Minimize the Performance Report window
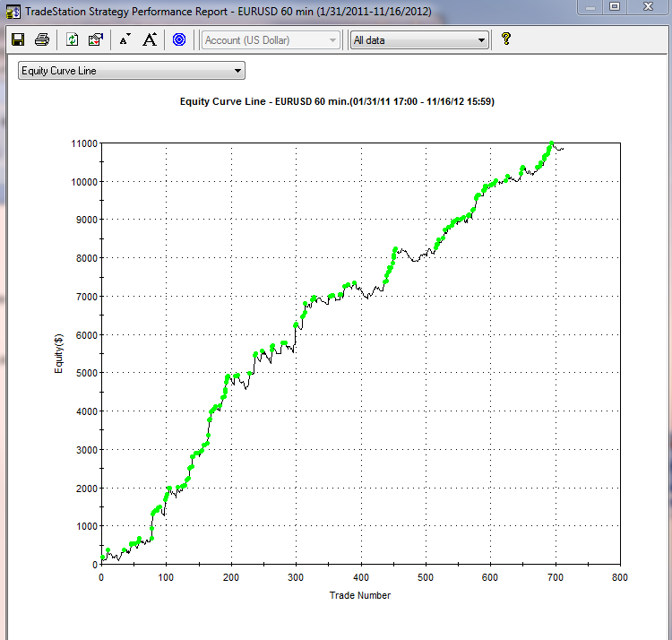Screen dimensions: 672x640 pos(590,6)
